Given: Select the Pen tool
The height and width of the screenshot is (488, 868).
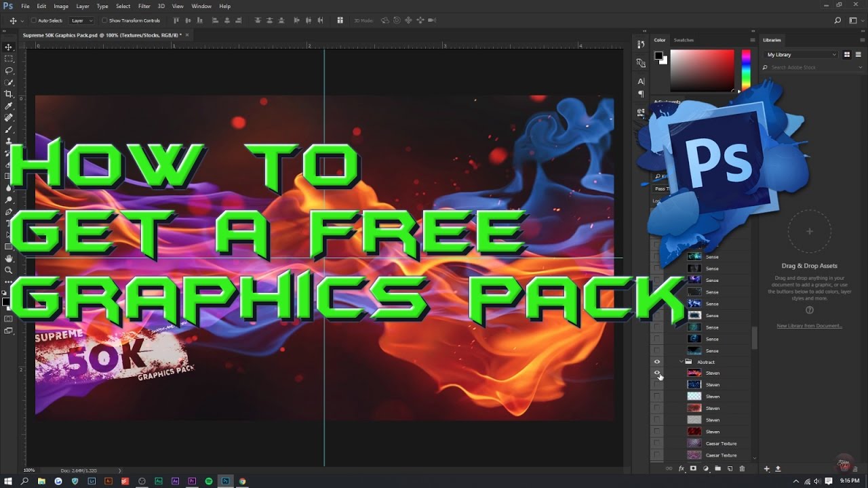Looking at the screenshot, I should (x=9, y=211).
